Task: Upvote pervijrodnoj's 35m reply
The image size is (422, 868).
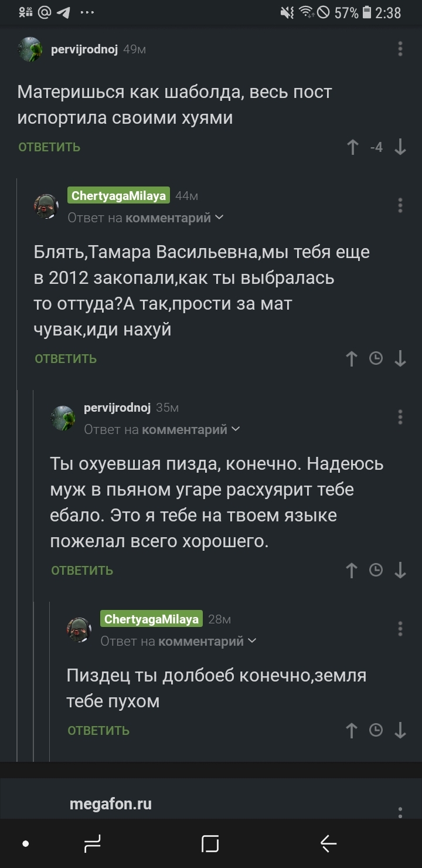Action: tap(352, 570)
